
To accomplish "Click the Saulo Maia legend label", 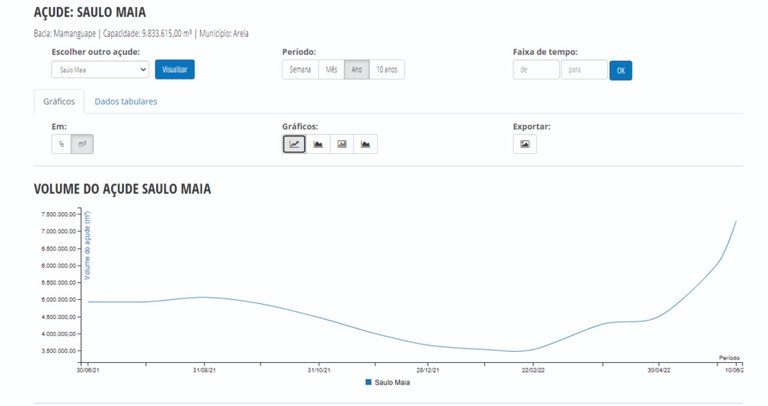I will tap(392, 382).
